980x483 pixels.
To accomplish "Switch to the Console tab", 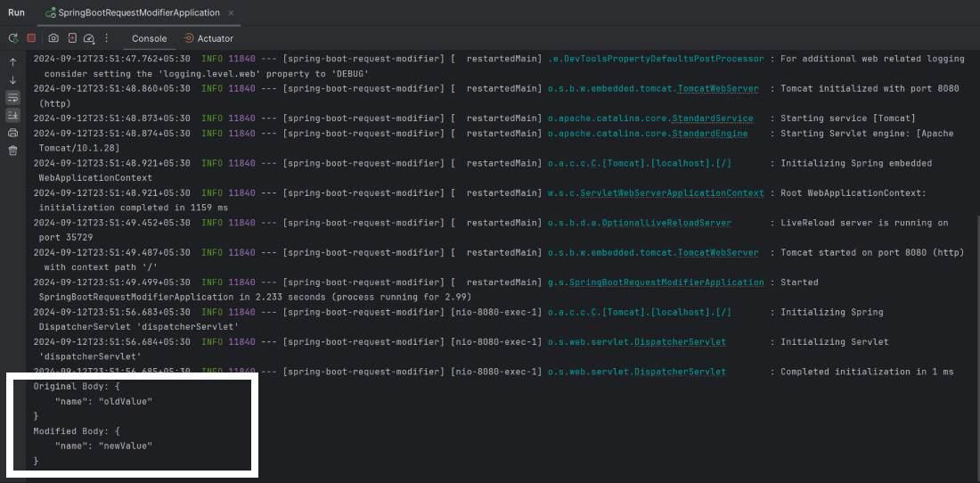I will click(x=150, y=38).
